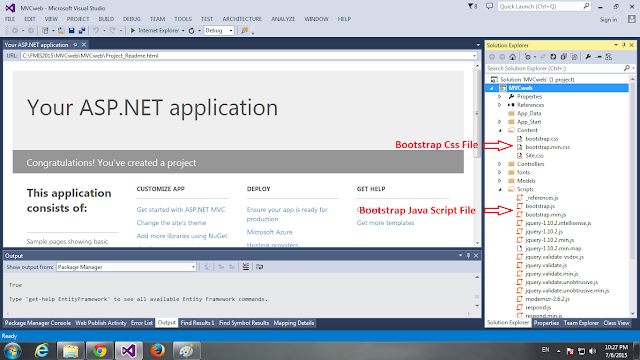Select Site.css in Solution Explorer
Image resolution: width=640 pixels, height=360 pixels.
pyautogui.click(x=534, y=156)
